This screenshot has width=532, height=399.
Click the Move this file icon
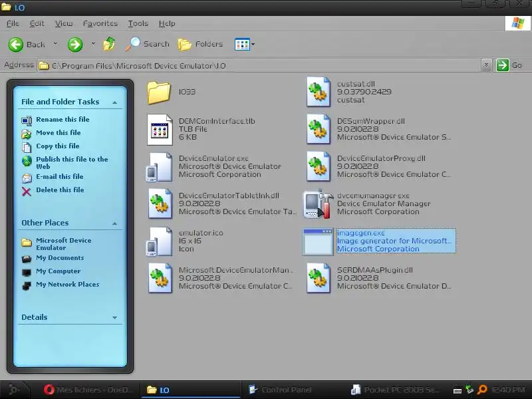point(27,134)
